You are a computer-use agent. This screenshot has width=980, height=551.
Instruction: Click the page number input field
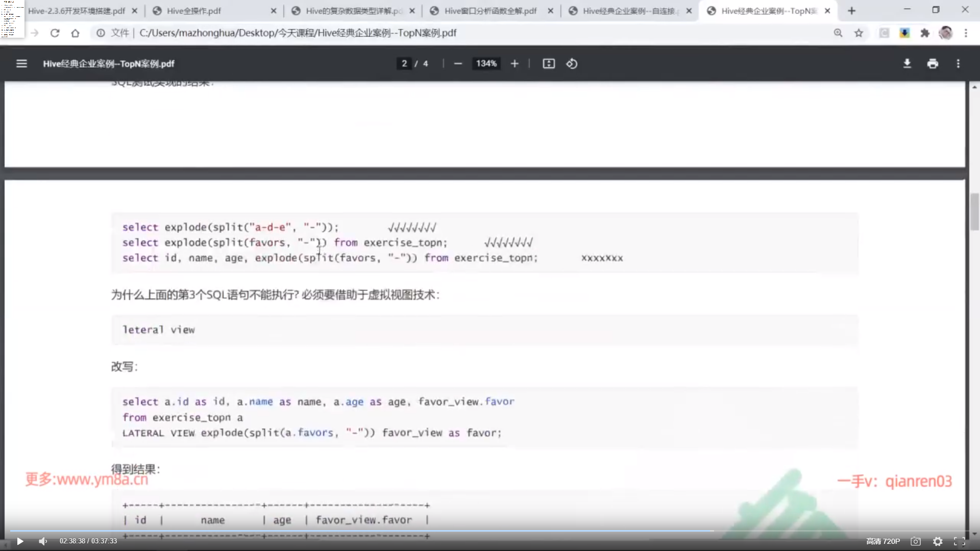tap(404, 64)
